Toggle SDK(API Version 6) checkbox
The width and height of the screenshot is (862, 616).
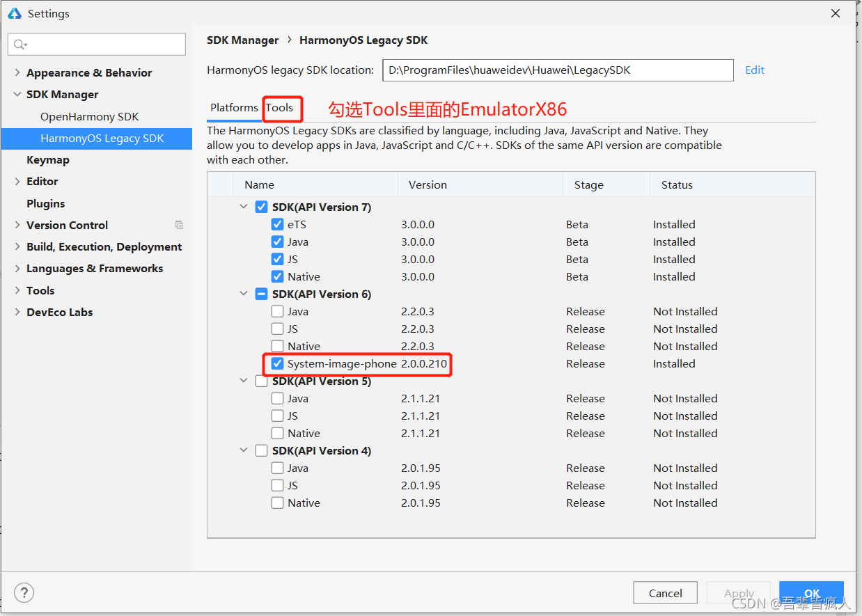click(x=261, y=294)
